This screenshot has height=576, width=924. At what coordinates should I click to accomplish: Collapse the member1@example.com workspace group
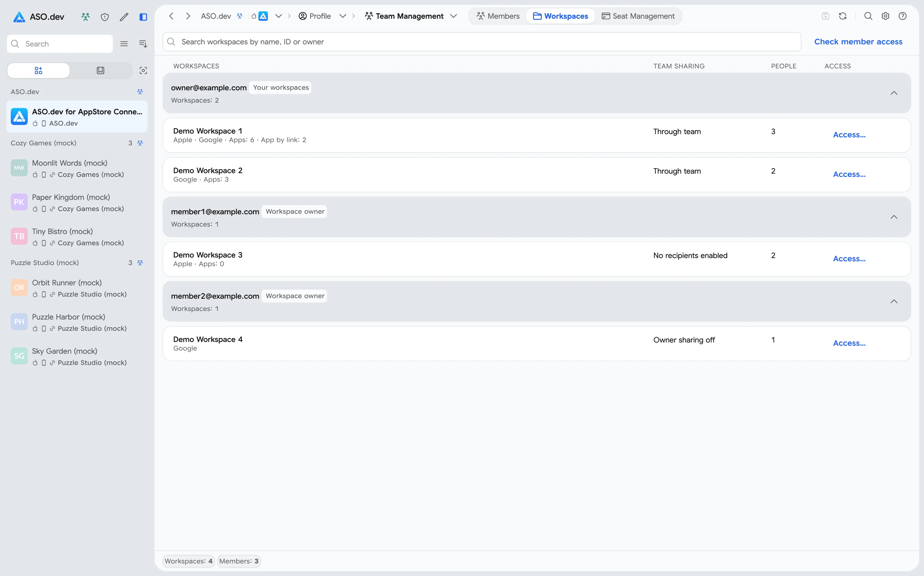coord(894,217)
